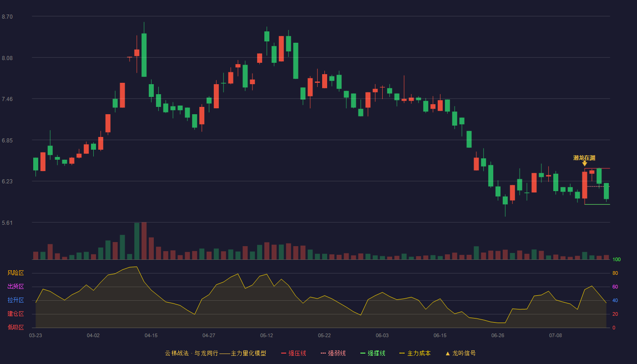Click the 06-03 date label
Viewport: 637px width, 364px height.
382,335
